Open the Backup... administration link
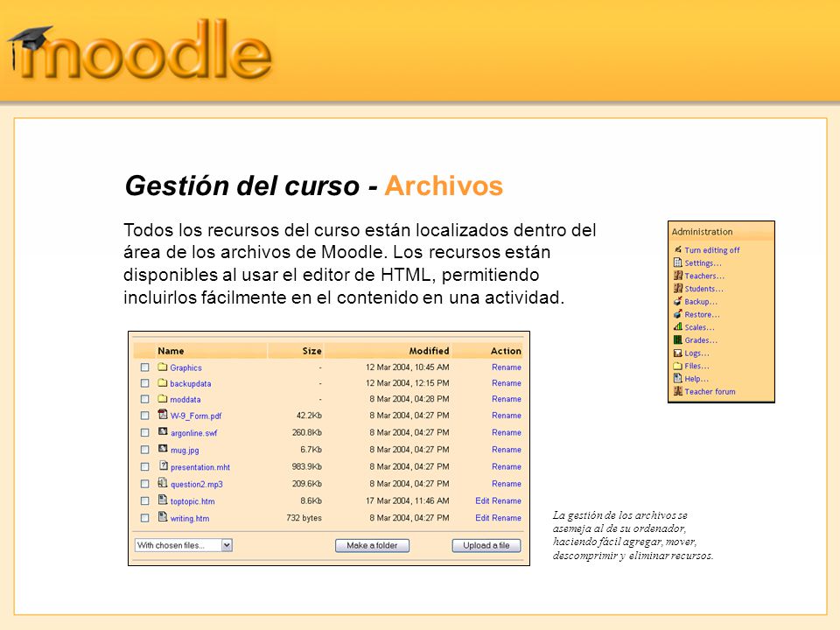 coord(701,302)
